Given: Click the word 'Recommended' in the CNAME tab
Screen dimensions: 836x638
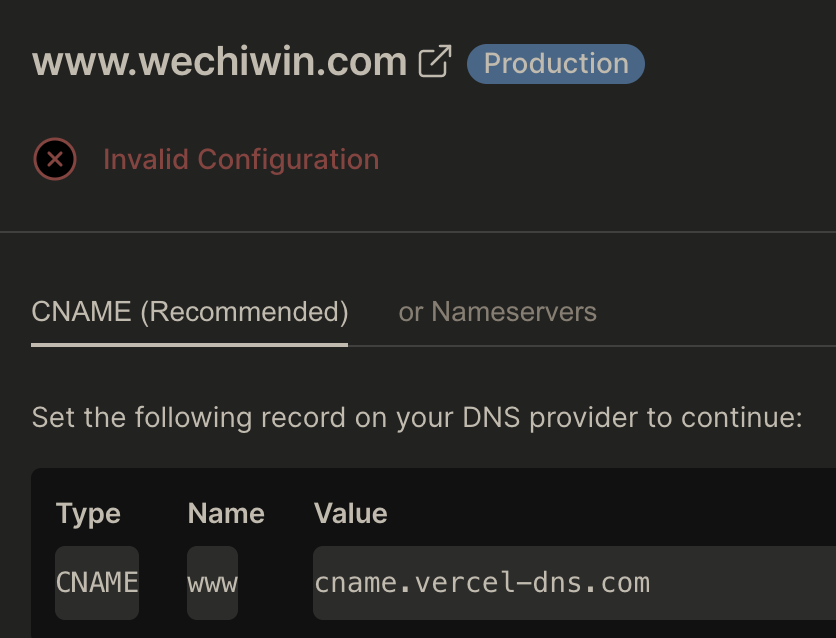Looking at the screenshot, I should [244, 312].
